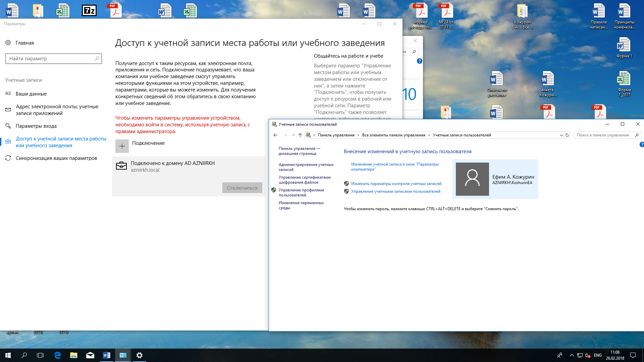Open the Mail app from the taskbar
Viewport: 644px width, 362px height.
pos(90,355)
